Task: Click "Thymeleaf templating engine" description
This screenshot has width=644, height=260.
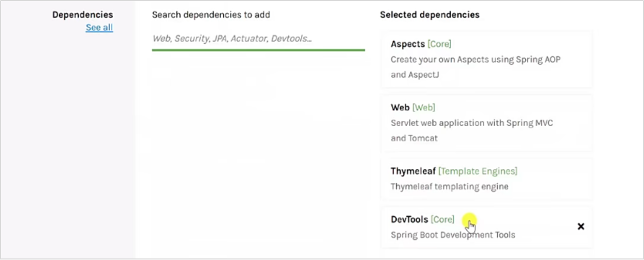Action: pyautogui.click(x=450, y=186)
